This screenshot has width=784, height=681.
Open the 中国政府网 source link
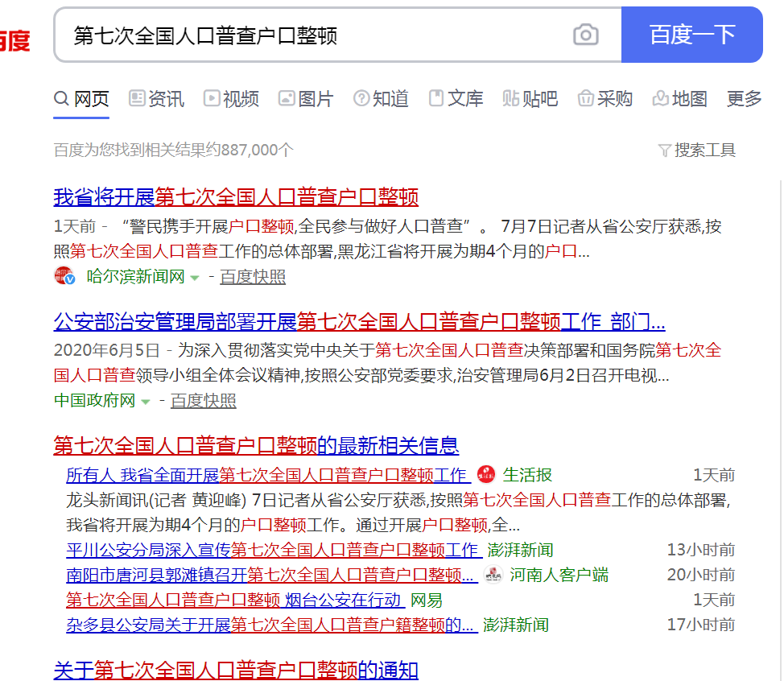click(94, 401)
